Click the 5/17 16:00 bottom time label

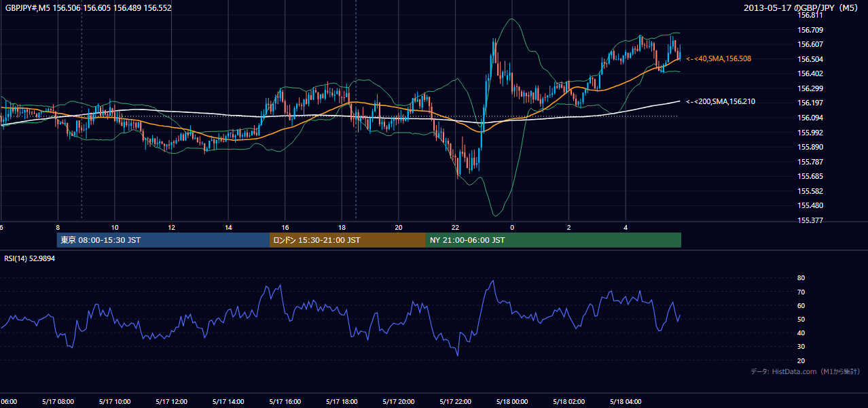[x=285, y=401]
